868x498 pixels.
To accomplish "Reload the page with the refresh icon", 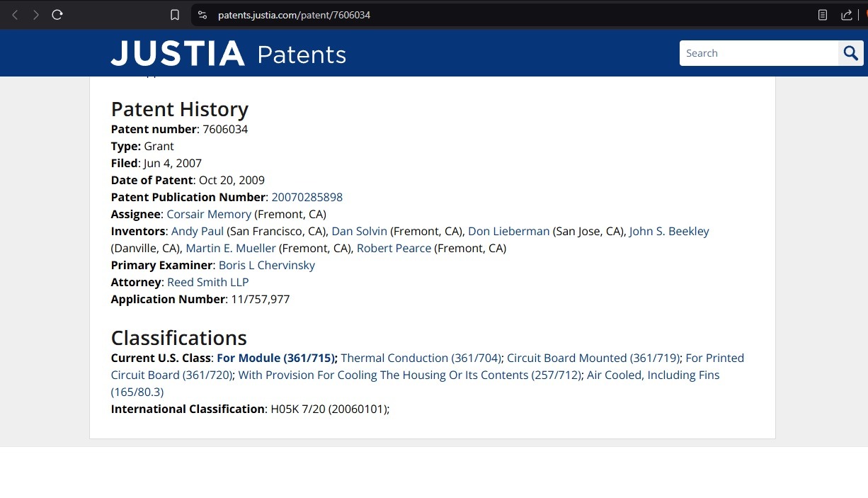I will tap(58, 15).
